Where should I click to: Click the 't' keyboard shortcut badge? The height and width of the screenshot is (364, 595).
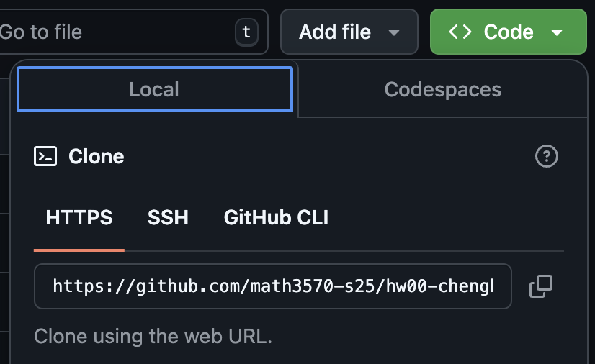[246, 32]
